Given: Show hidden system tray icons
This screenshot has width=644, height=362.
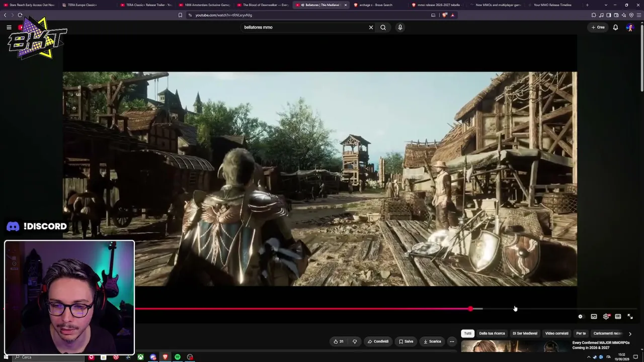Looking at the screenshot, I should click(x=589, y=357).
